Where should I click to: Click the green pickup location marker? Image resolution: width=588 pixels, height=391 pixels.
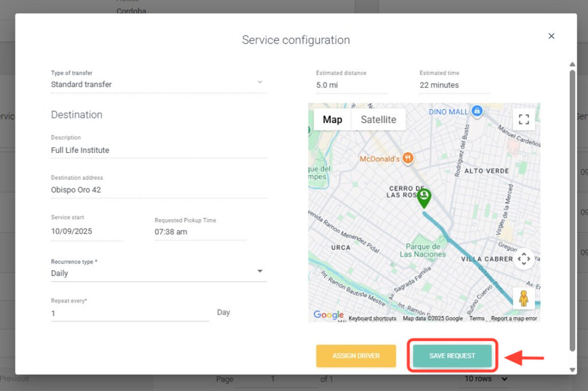(x=424, y=198)
